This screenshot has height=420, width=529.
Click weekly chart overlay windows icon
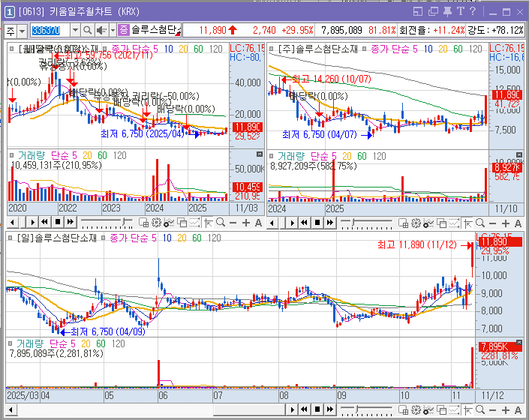coord(442,223)
